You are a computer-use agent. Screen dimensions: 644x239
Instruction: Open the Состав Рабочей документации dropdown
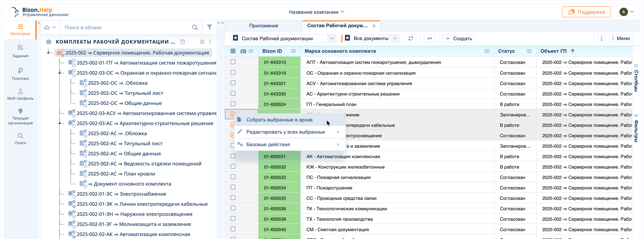click(x=332, y=38)
